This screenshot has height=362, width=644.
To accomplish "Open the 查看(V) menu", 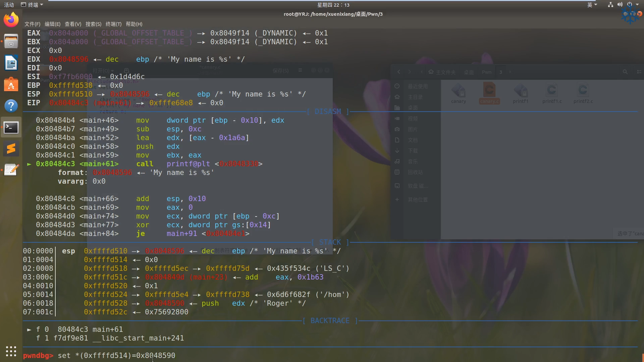I will point(73,24).
